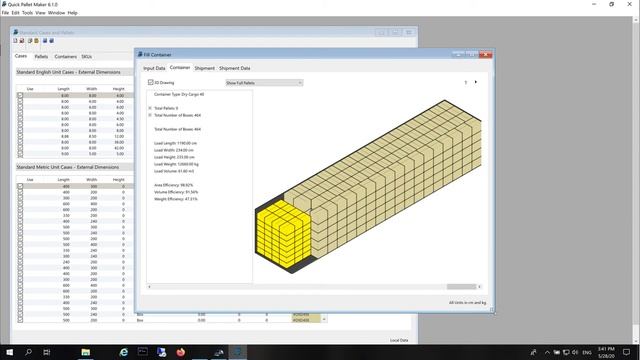Click the yellow fourth toolbar icon in Standard Cases window

pos(36,41)
